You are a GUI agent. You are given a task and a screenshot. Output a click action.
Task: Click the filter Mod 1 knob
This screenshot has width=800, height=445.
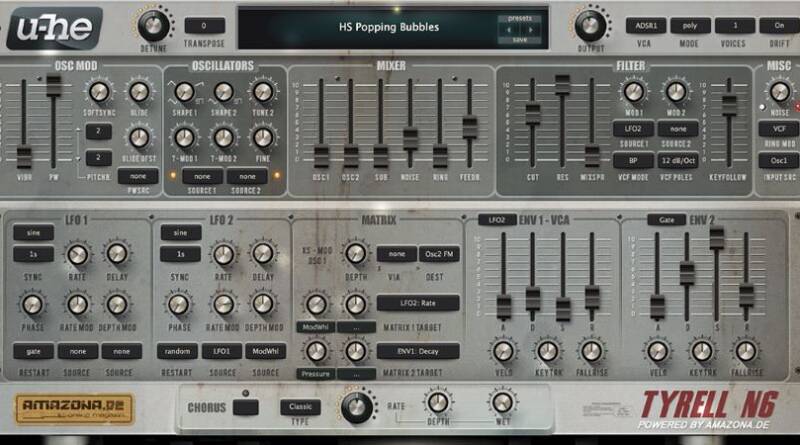click(634, 92)
